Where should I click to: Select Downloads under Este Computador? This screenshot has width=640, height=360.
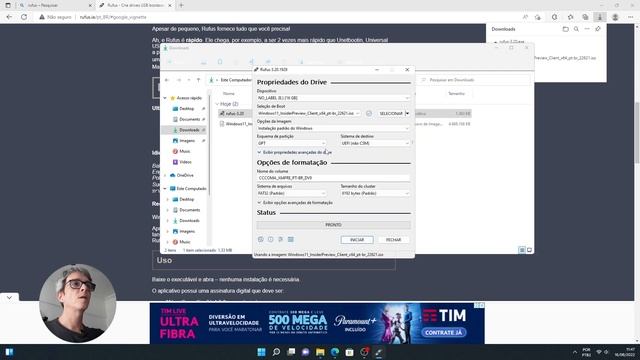tap(189, 220)
